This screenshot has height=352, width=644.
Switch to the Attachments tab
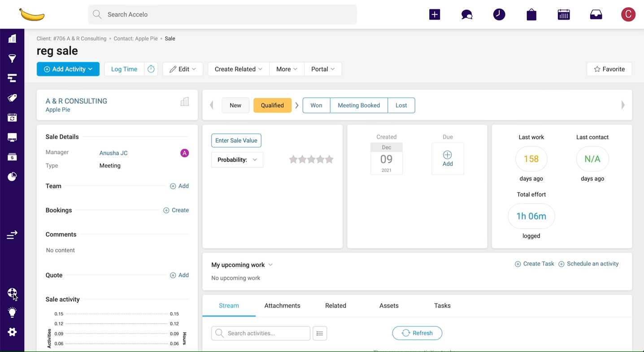point(282,306)
